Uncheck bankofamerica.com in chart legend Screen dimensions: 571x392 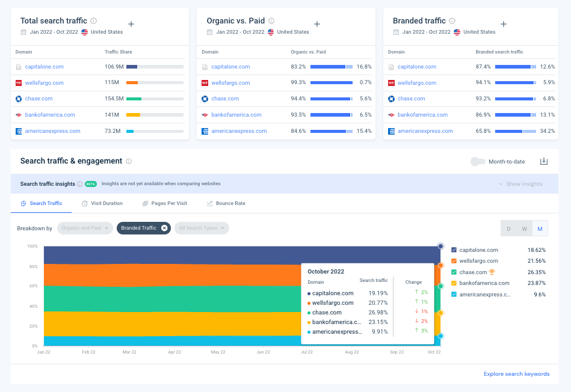[x=454, y=283]
